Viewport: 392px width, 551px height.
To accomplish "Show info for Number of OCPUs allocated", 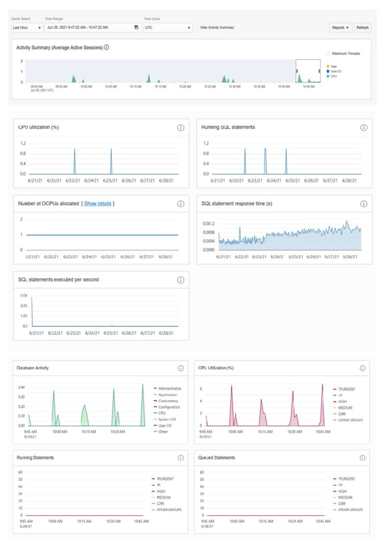I will [181, 204].
